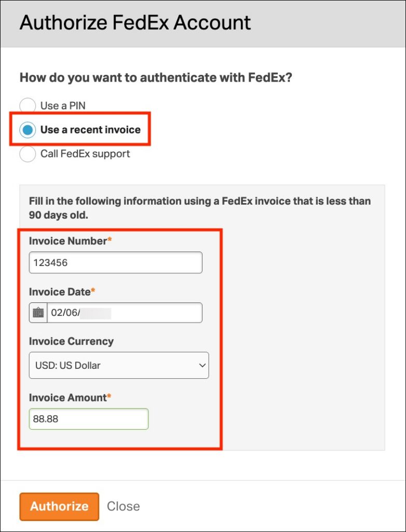Viewport: 406px width, 532px height.
Task: Select the Use a PIN option
Action: (x=28, y=105)
